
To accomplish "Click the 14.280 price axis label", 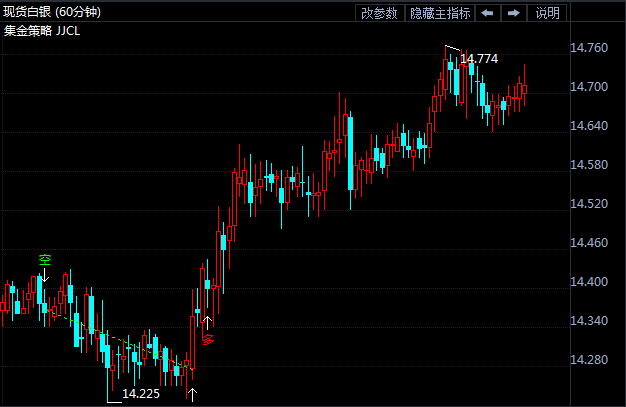I will pyautogui.click(x=589, y=359).
